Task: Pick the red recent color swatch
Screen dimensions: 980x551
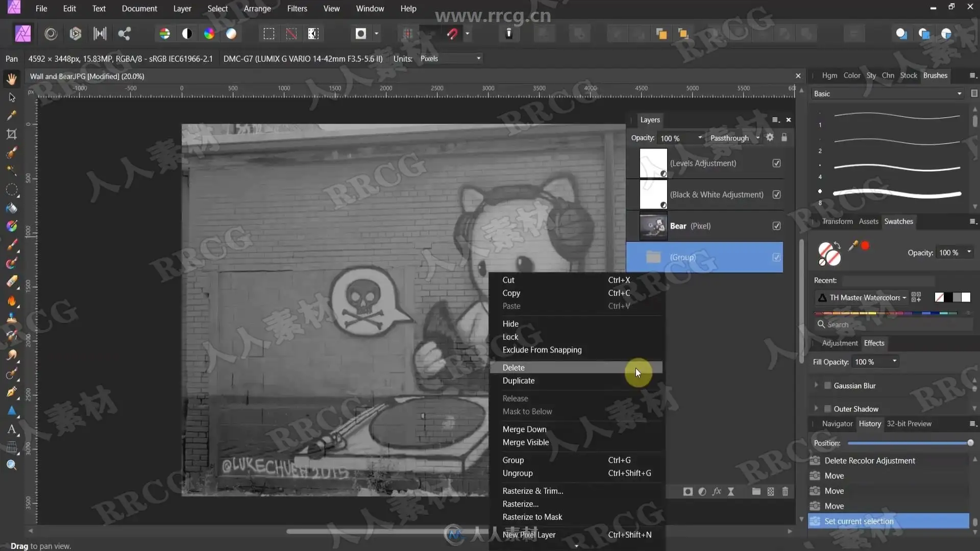Action: point(865,245)
